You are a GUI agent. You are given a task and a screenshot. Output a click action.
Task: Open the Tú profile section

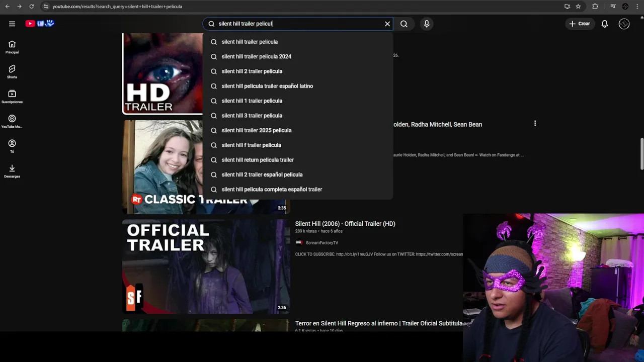(12, 146)
